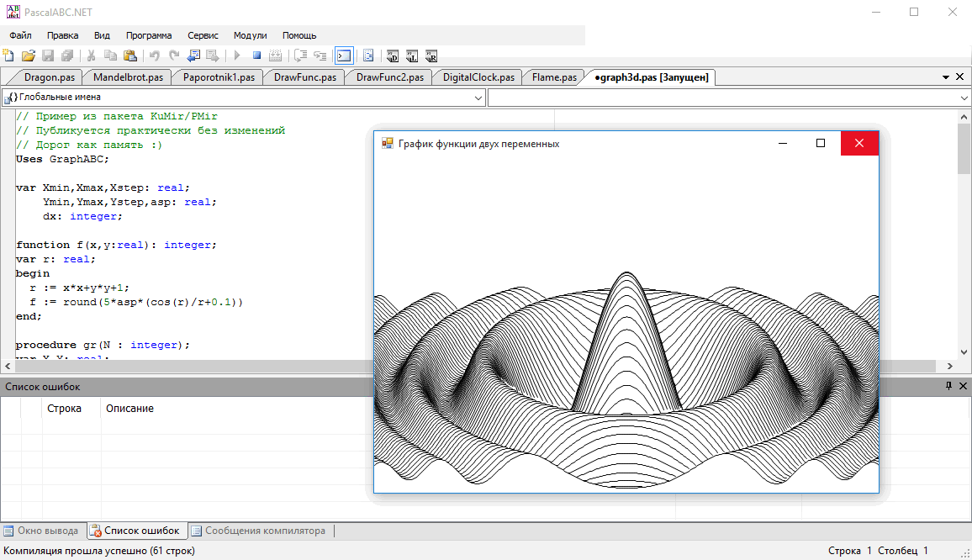Click the 'Описание' column header
This screenshot has height=560, width=972.
129,409
